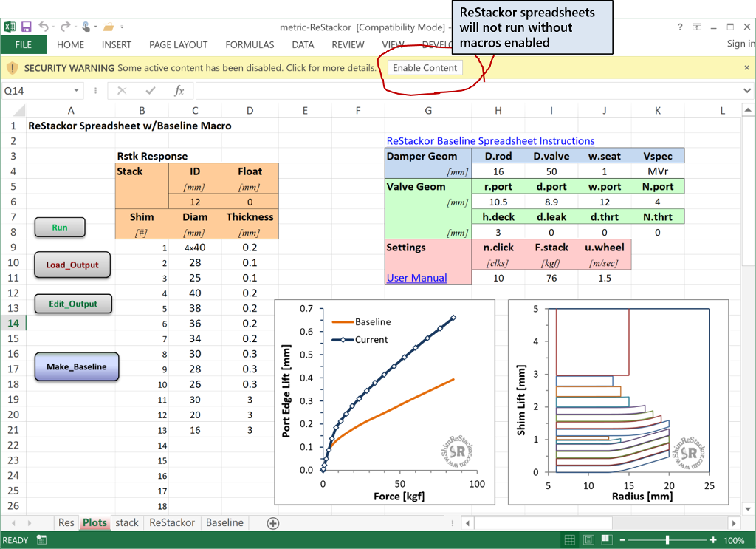
Task: Open the FORMULAS ribbon tab
Action: [250, 45]
